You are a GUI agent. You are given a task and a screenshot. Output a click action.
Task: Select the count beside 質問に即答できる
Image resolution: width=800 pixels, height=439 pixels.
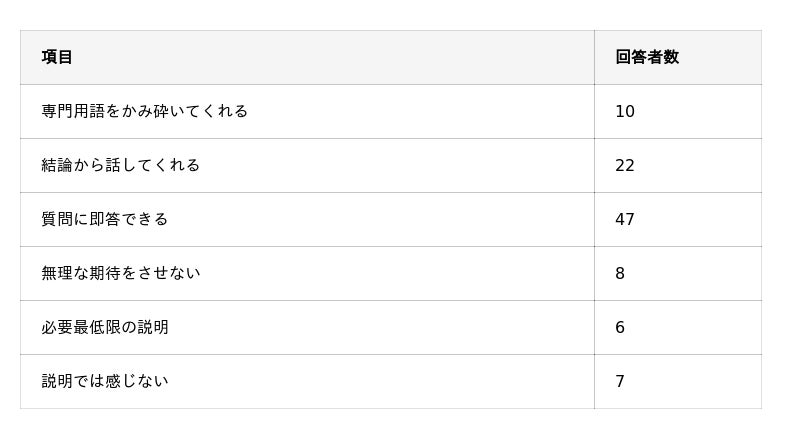point(625,219)
